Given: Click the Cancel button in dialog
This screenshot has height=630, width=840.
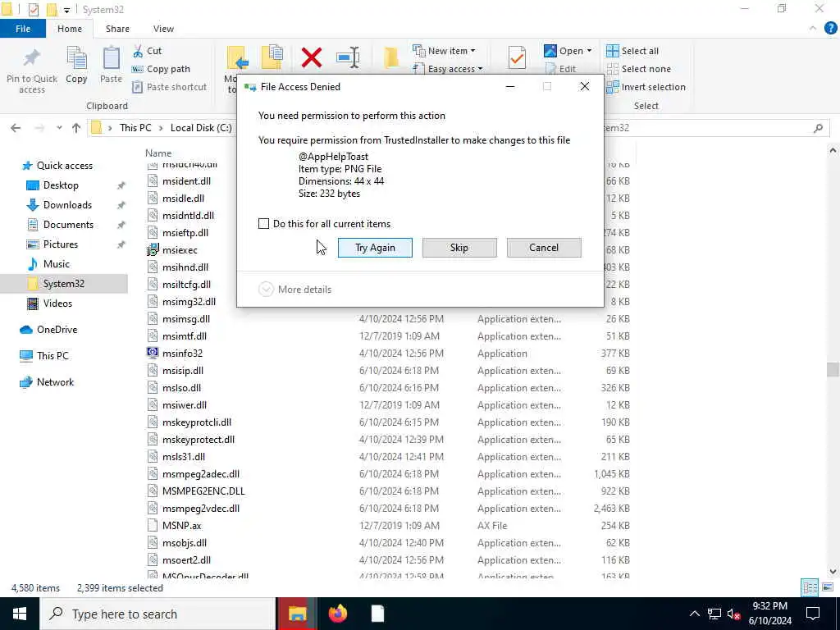Looking at the screenshot, I should (x=544, y=248).
